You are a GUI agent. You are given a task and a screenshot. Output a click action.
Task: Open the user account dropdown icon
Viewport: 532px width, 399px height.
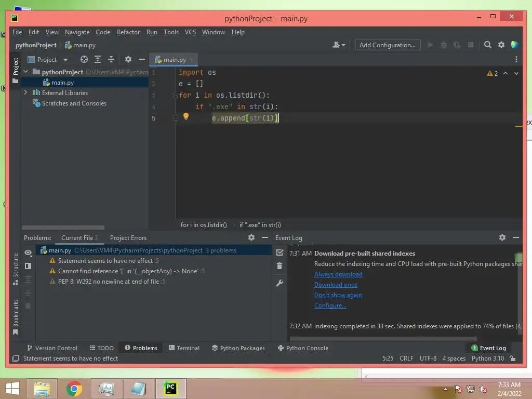coord(339,45)
